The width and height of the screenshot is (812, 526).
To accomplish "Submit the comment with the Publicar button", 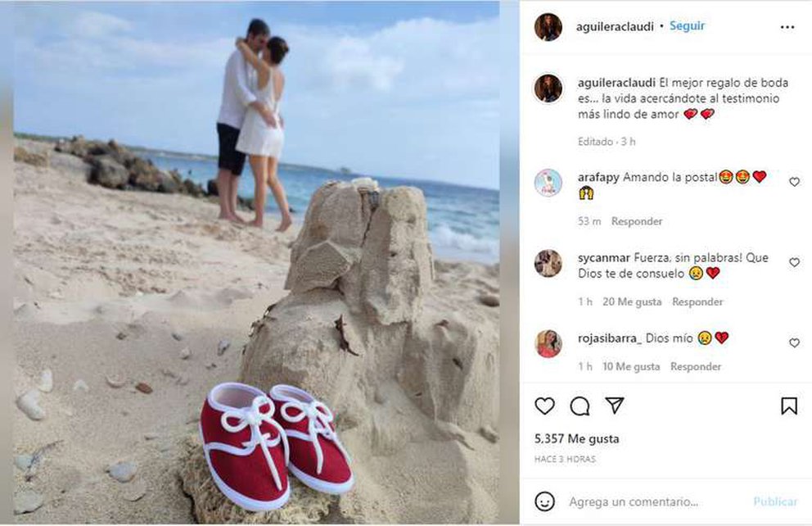I will (775, 501).
